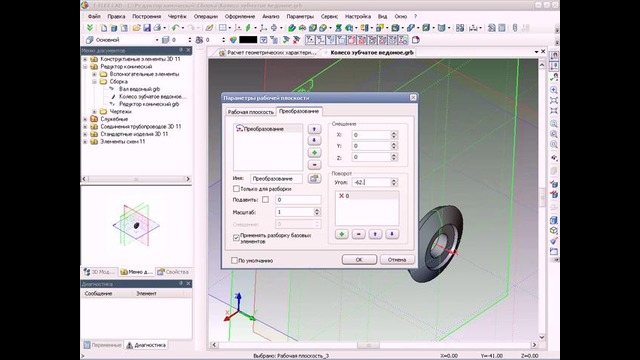
Task: Select Редуктор конический.grb in the tree
Action: (x=149, y=104)
